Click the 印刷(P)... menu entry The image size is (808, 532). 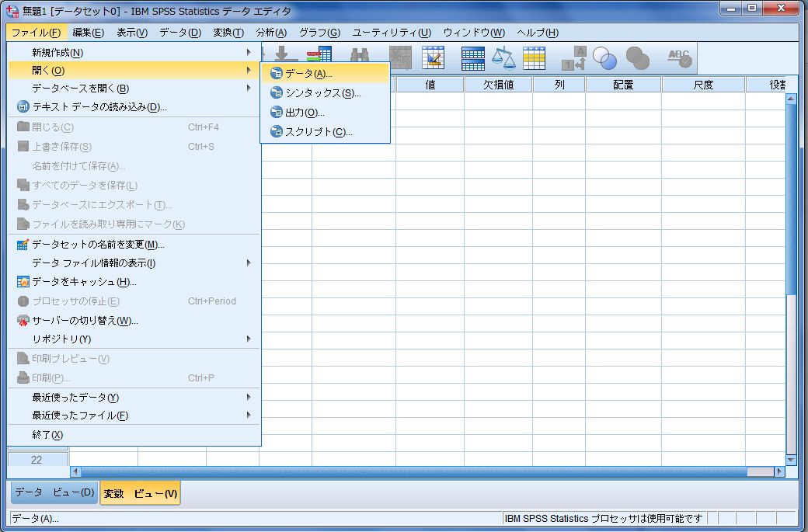[x=134, y=377]
